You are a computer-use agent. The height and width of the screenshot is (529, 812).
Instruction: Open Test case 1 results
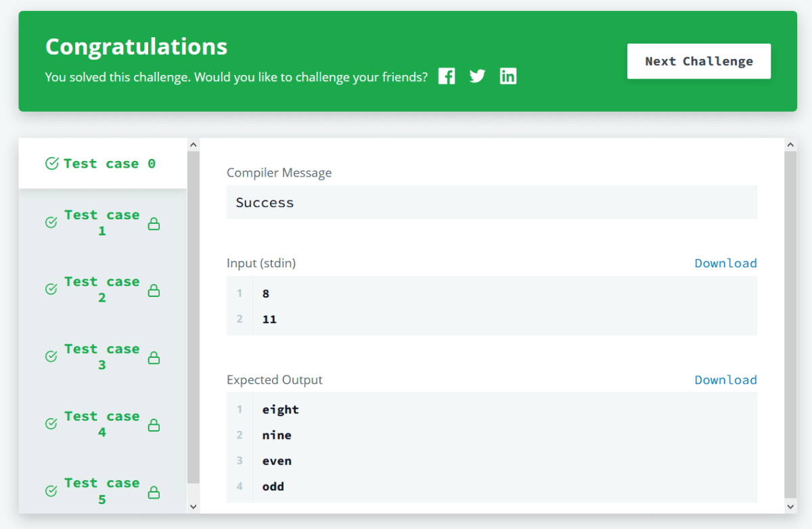101,223
